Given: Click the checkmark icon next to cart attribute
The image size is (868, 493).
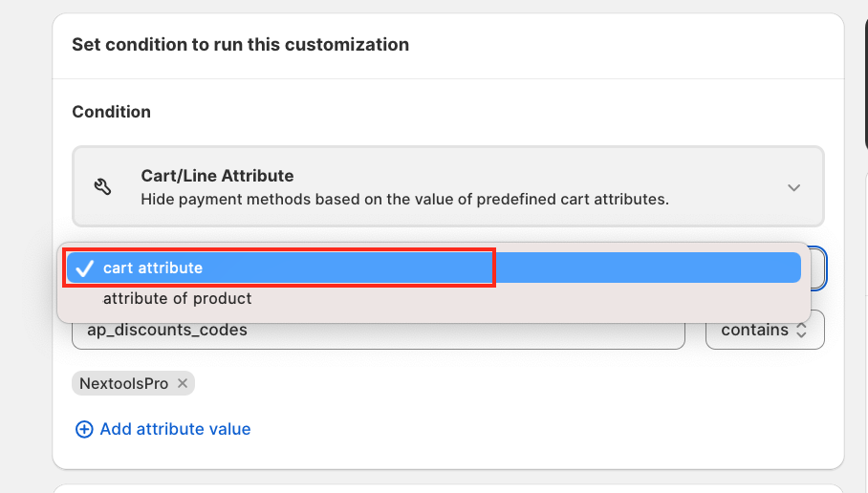Looking at the screenshot, I should (x=84, y=268).
